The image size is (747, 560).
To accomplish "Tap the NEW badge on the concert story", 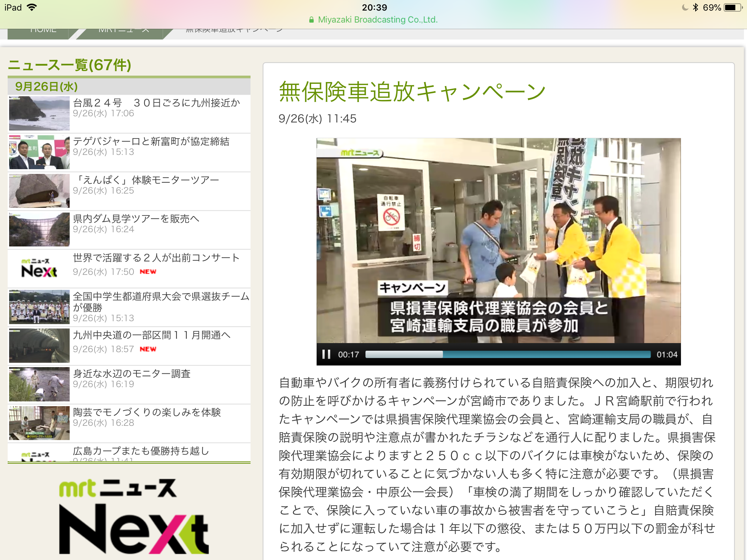I will [x=148, y=272].
